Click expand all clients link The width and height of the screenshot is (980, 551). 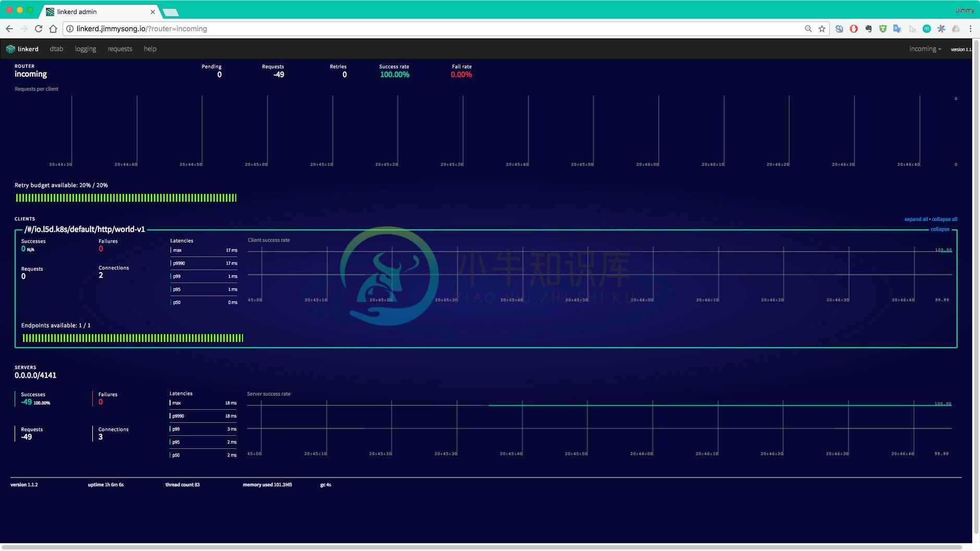(916, 219)
